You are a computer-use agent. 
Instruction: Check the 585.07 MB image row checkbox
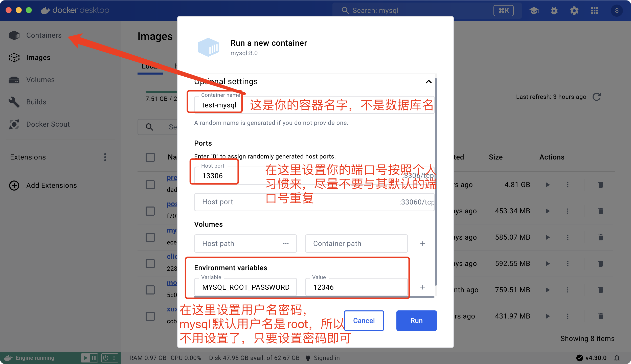(150, 237)
